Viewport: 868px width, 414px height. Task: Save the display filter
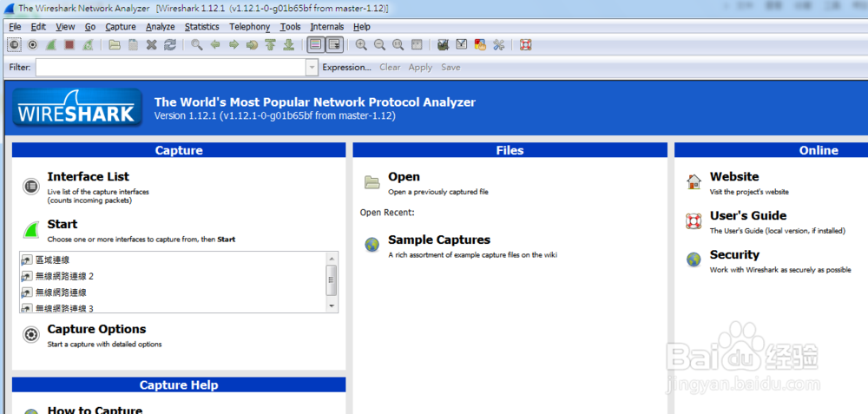tap(450, 68)
